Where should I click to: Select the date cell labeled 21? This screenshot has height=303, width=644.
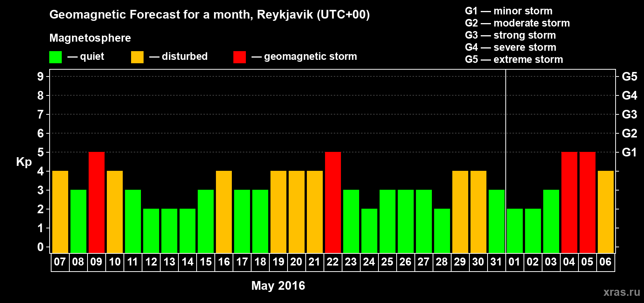point(315,262)
